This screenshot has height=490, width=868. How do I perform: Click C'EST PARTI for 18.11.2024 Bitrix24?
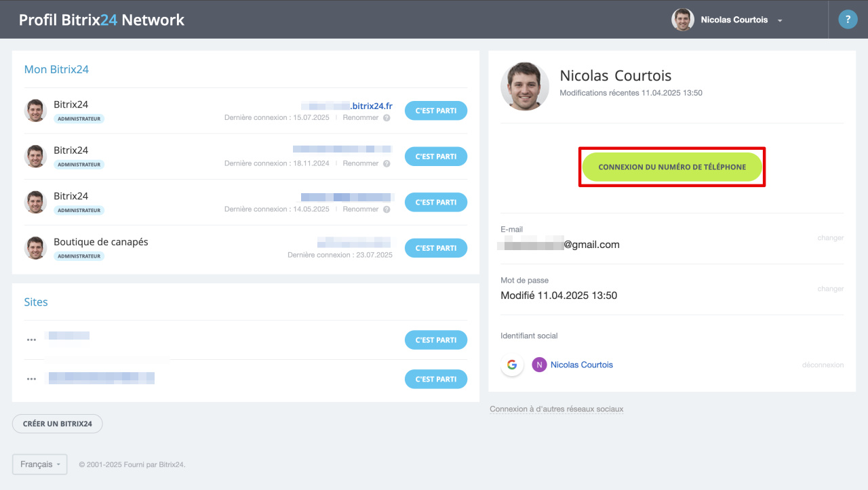pos(436,157)
